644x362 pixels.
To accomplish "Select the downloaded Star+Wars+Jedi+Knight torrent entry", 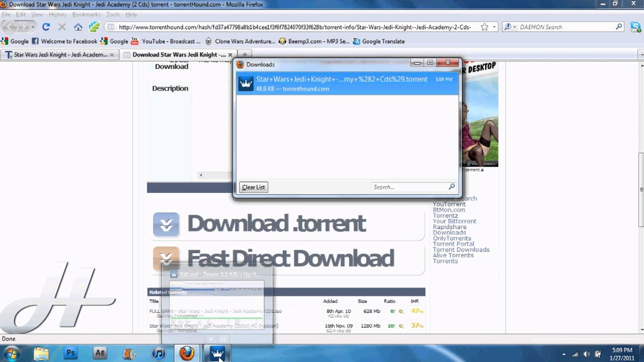I will point(347,83).
